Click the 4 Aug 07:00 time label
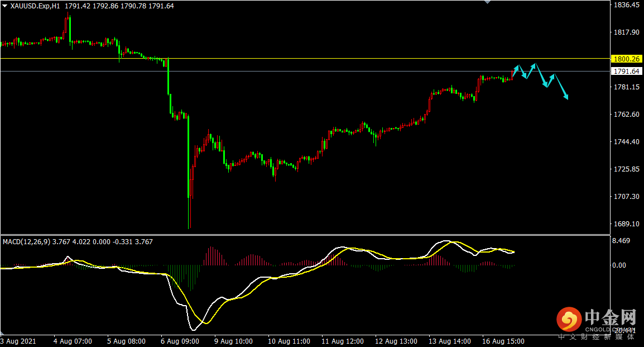The width and height of the screenshot is (644, 347). (x=73, y=341)
